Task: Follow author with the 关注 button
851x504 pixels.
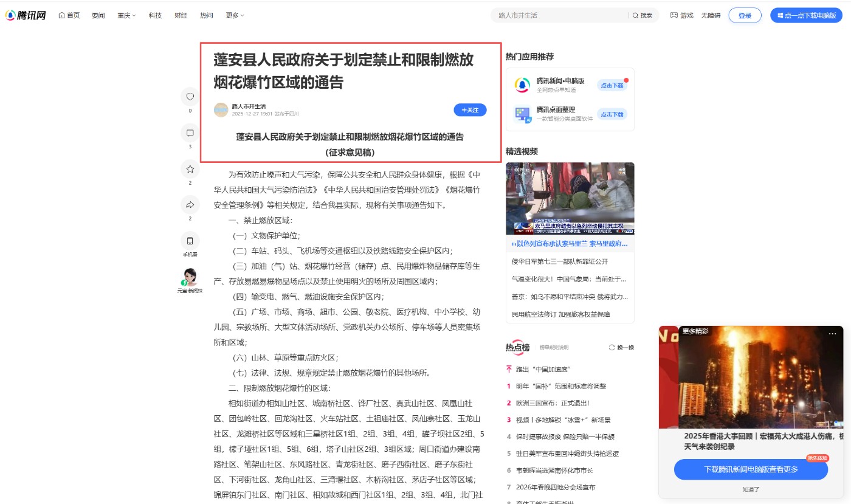Action: [470, 110]
